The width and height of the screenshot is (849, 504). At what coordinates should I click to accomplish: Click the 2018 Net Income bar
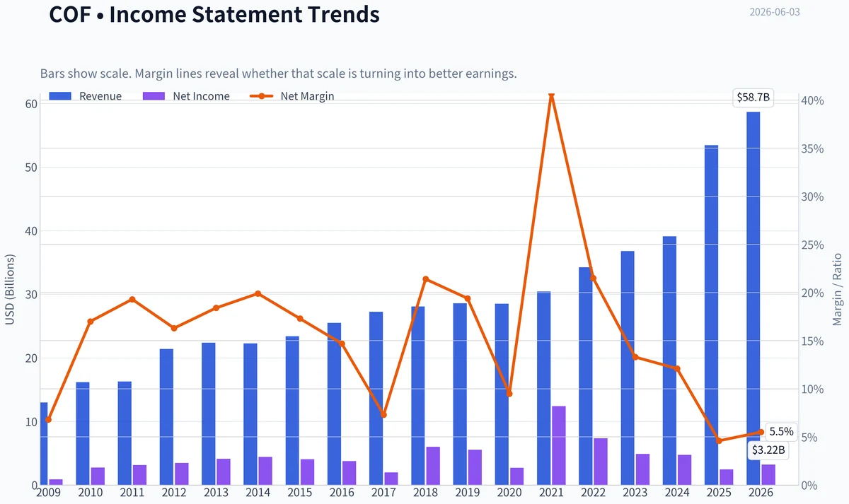(433, 466)
